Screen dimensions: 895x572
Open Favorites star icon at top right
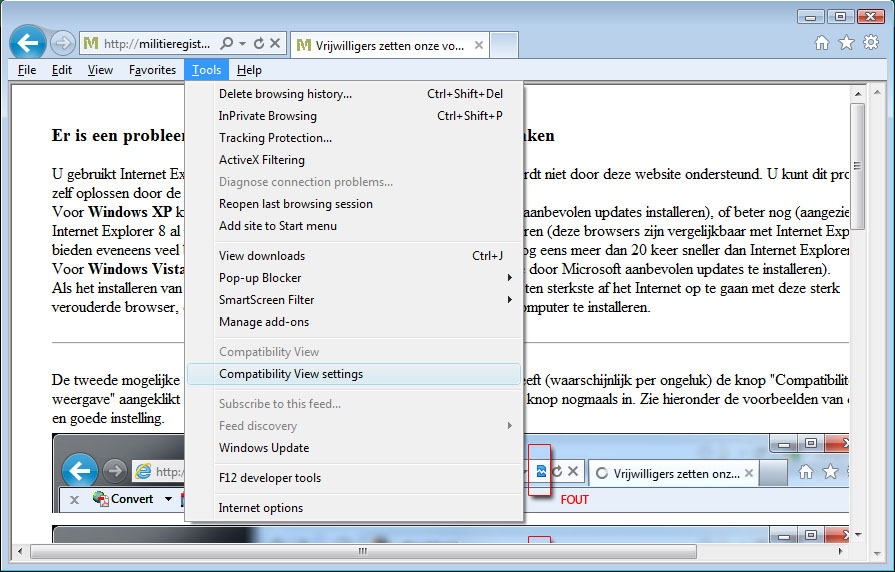pyautogui.click(x=846, y=43)
